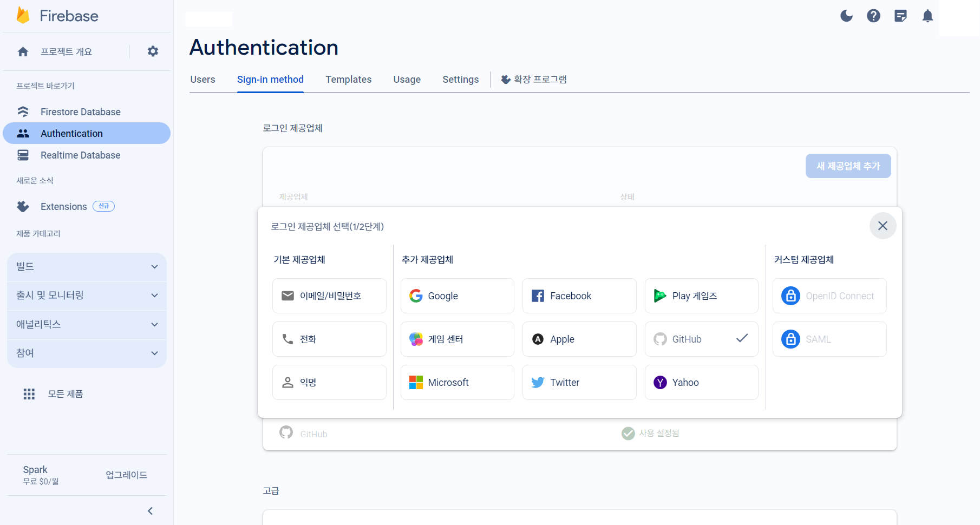Select phone (전화) provider

[x=329, y=339]
